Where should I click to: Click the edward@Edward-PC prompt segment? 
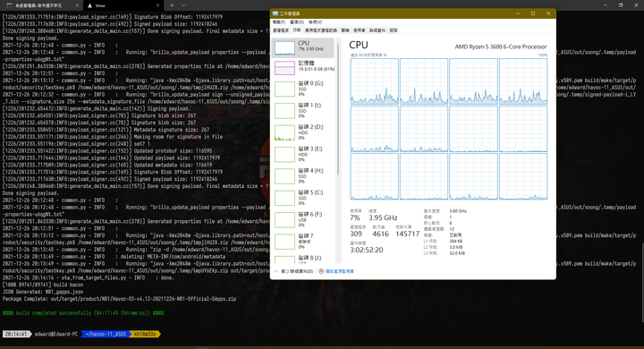click(x=56, y=334)
